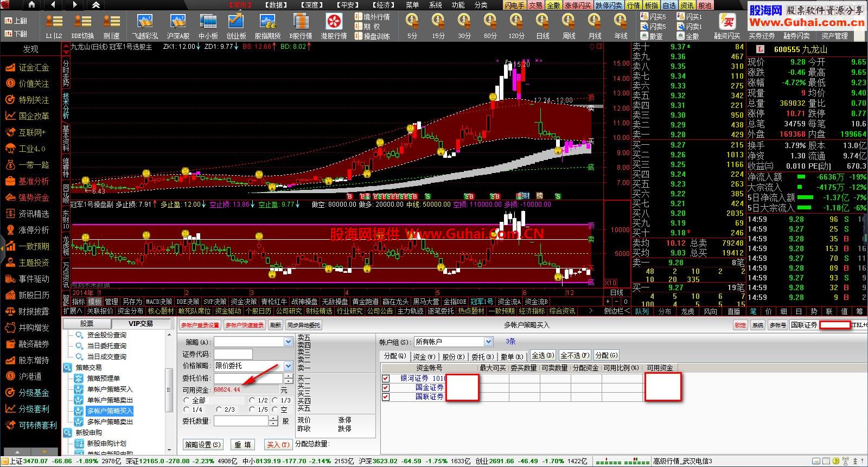Click the Home icon in title bar
Image resolution: width=868 pixels, height=467 pixels.
[x=32, y=4]
